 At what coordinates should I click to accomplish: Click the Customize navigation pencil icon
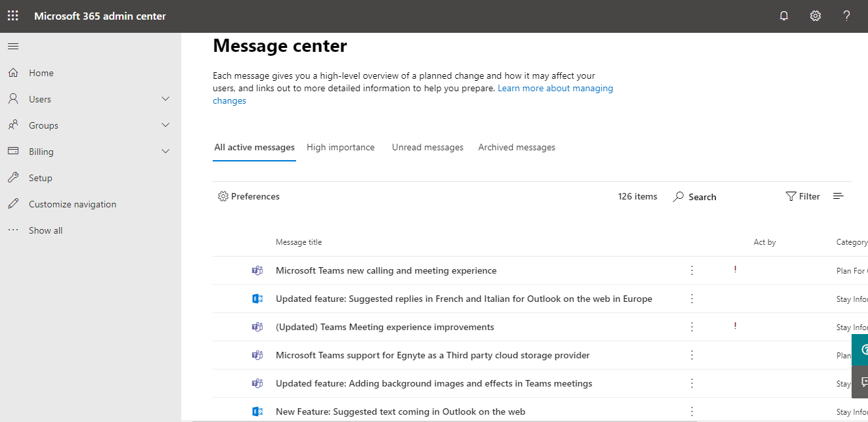(13, 204)
